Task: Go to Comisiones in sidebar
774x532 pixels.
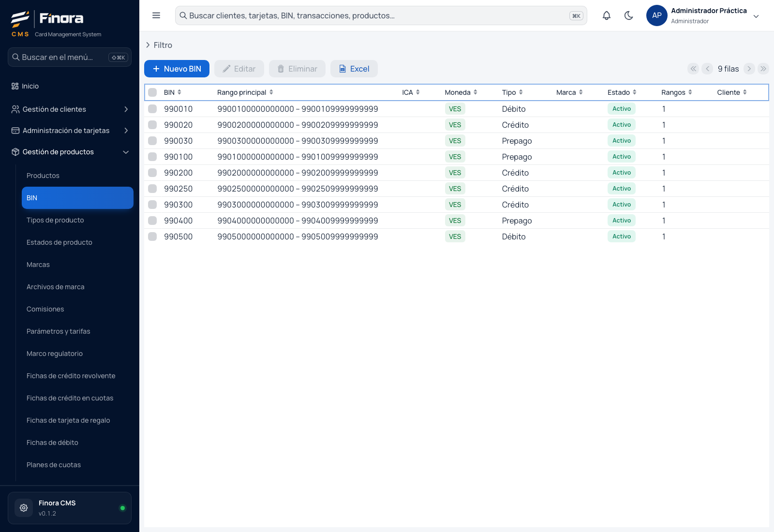Action: (x=45, y=309)
